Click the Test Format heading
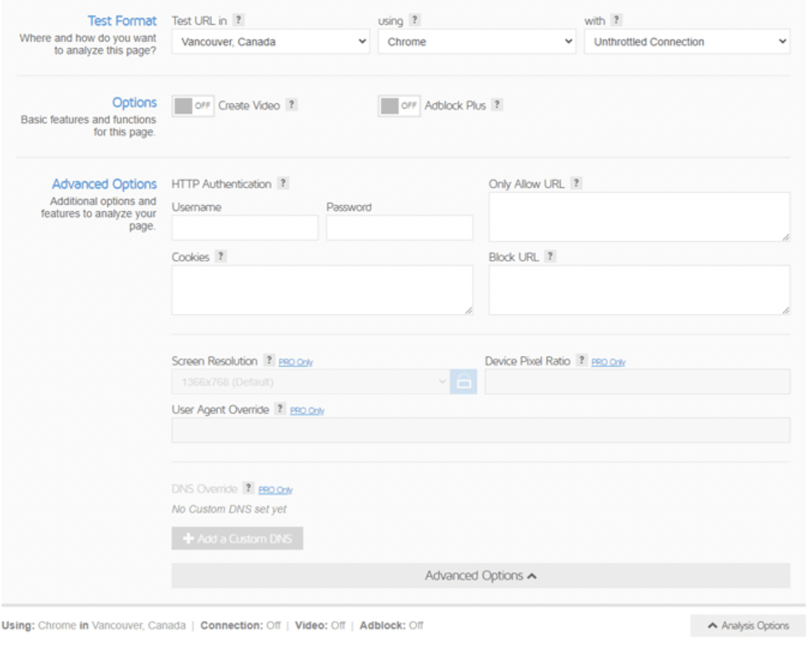This screenshot has width=812, height=645. point(123,21)
